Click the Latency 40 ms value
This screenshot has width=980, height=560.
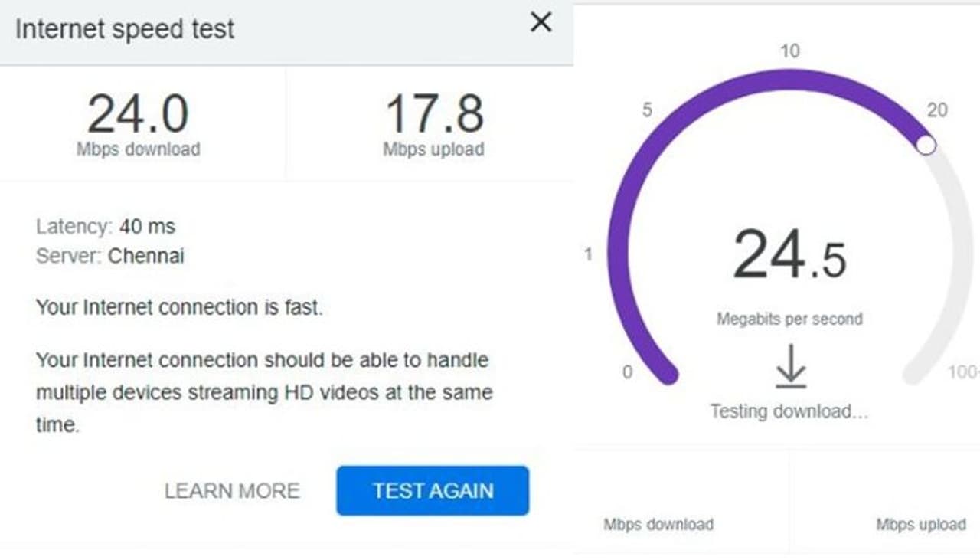point(147,227)
